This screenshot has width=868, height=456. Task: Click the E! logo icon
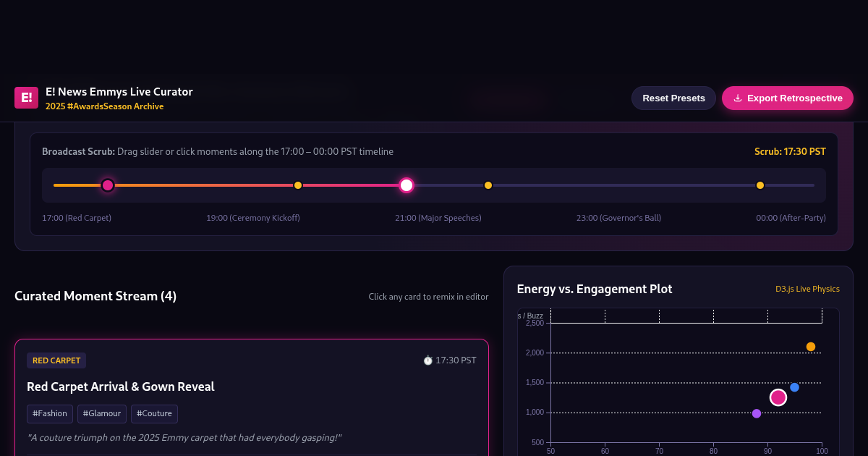tap(26, 98)
